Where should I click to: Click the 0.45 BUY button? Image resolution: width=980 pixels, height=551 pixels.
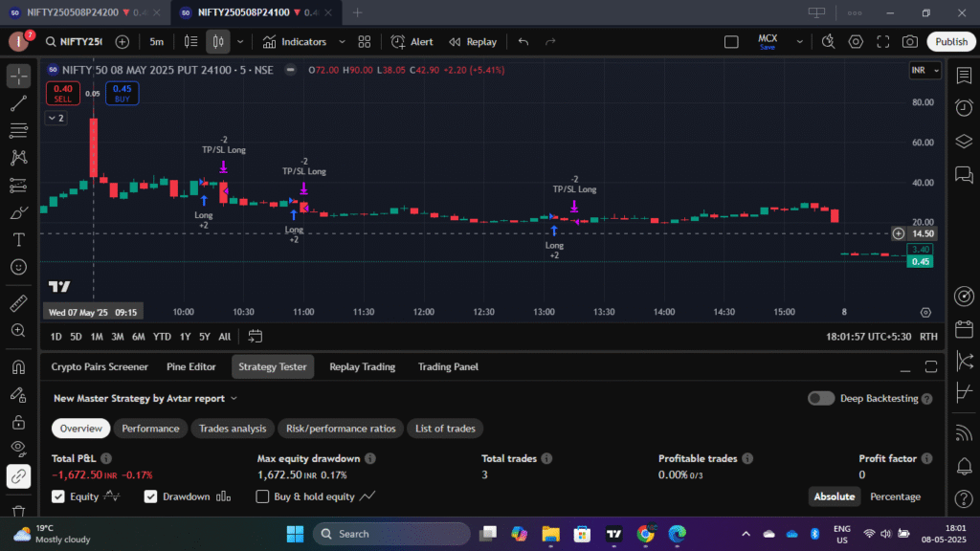pos(122,93)
